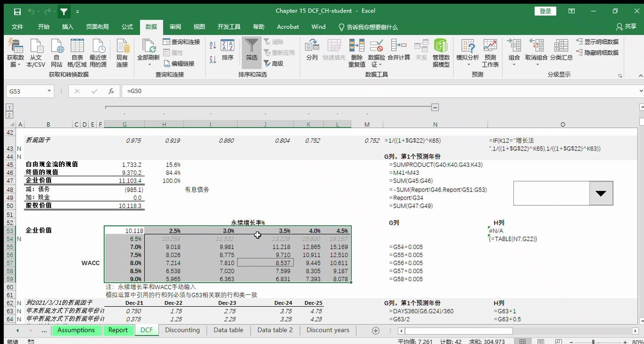The image size is (644, 344).
Task: Click Consolidate (合并计算)
Action: coord(399,50)
